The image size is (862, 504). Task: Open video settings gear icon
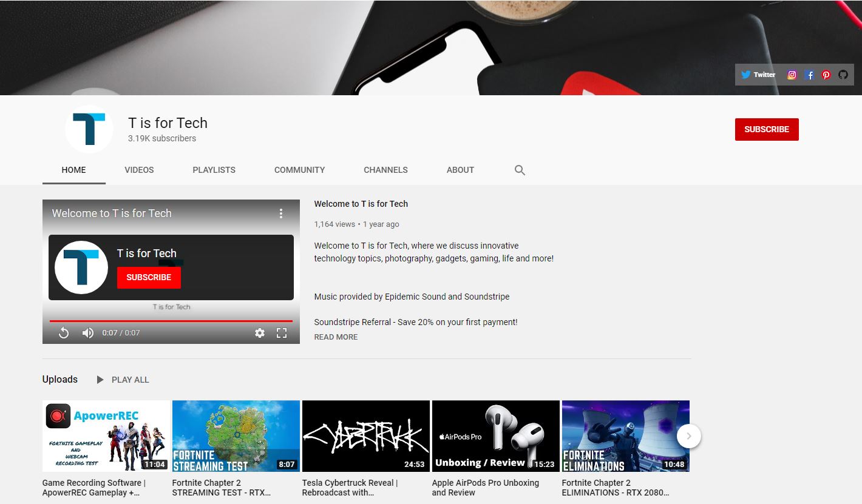pos(260,332)
